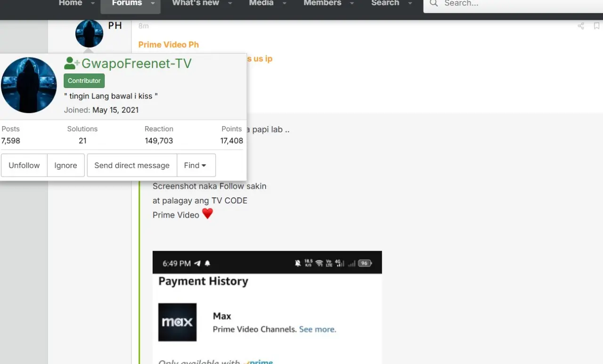Open GwapoFreenet-TV profile link
The width and height of the screenshot is (603, 364).
(x=137, y=64)
